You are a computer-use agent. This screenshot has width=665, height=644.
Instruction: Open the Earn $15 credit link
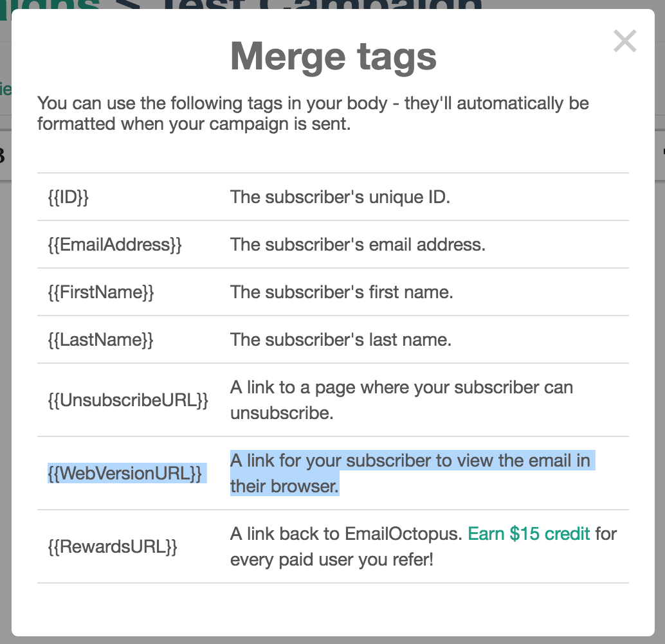pos(529,534)
